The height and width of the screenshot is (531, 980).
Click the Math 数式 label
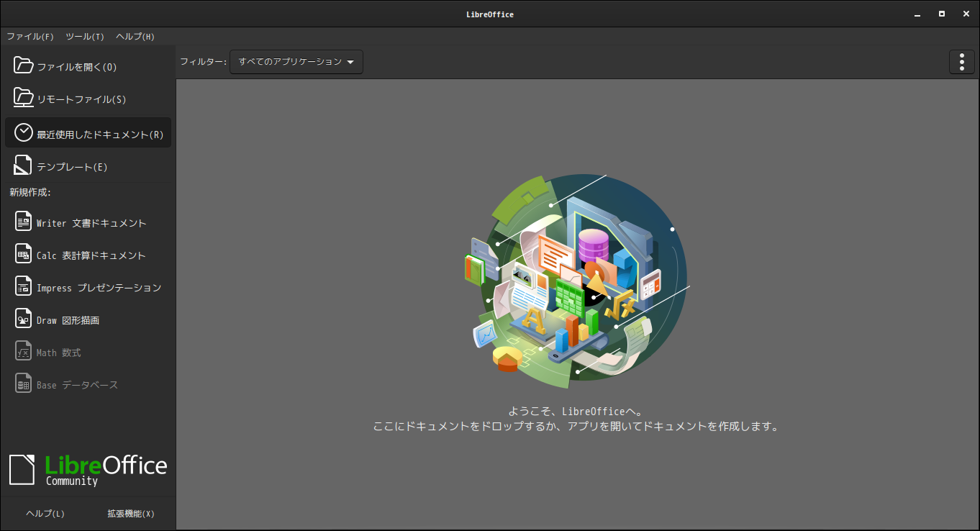coord(59,353)
